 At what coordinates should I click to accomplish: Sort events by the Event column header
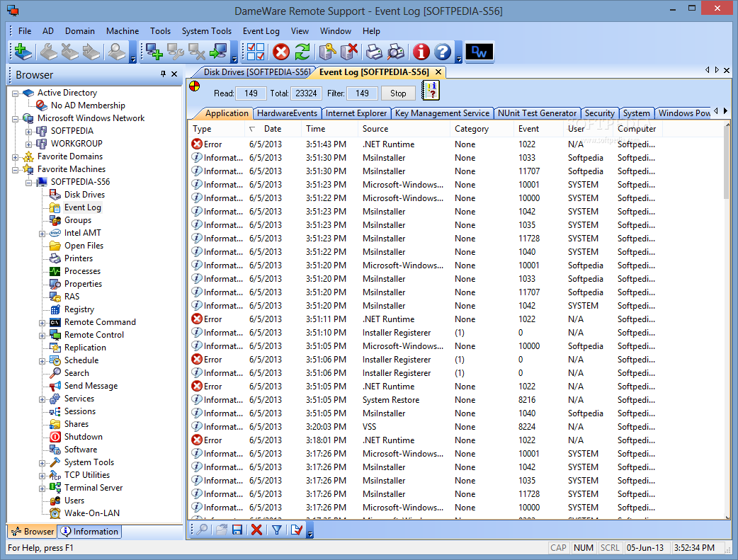coord(538,128)
